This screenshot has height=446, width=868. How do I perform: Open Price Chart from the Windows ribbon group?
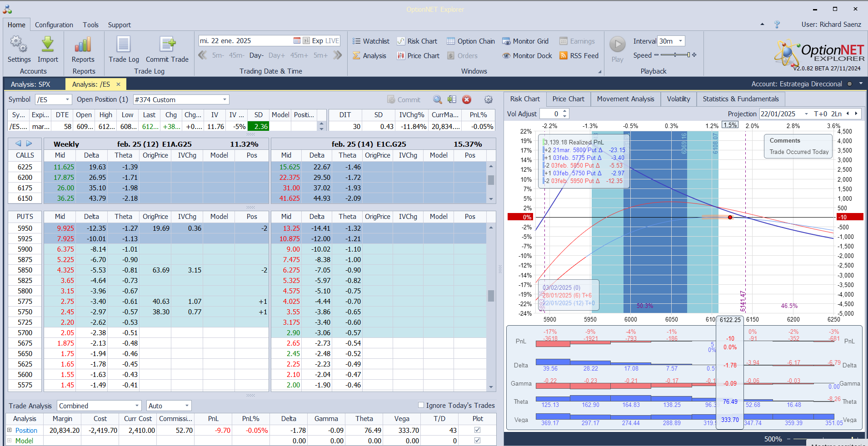click(418, 56)
